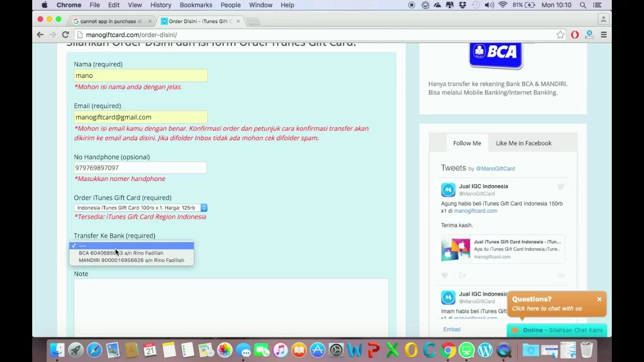Open the Order iTunes Gift Card dropdown
Screen dimensions: 644x362
pyautogui.click(x=140, y=208)
